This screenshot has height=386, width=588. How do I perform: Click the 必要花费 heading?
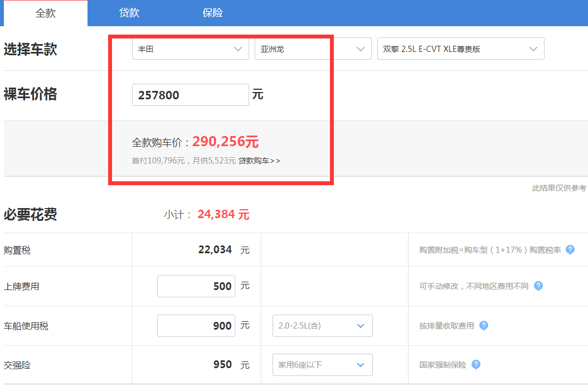pyautogui.click(x=30, y=215)
